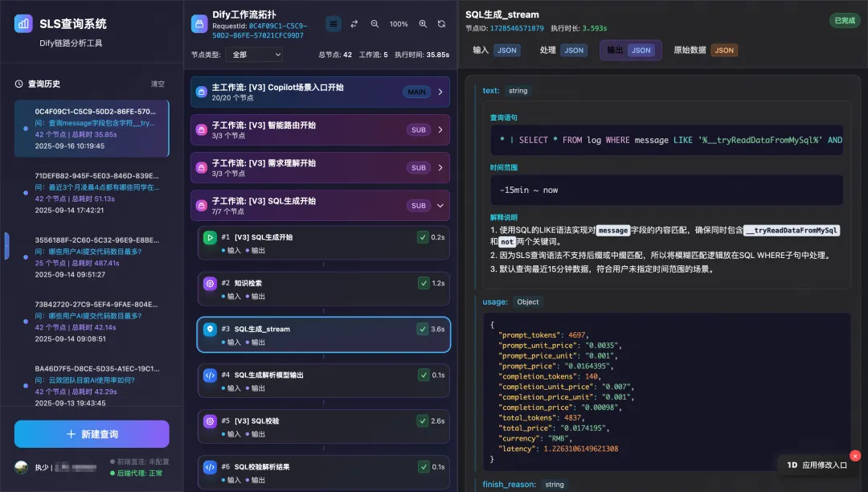
Task: Click the 已完成 status badge
Action: 845,20
